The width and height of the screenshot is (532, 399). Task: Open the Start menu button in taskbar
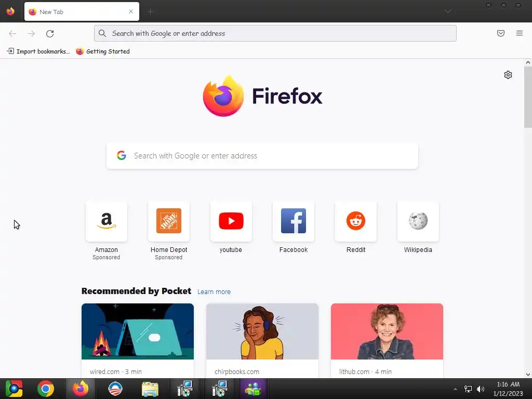coord(14,389)
